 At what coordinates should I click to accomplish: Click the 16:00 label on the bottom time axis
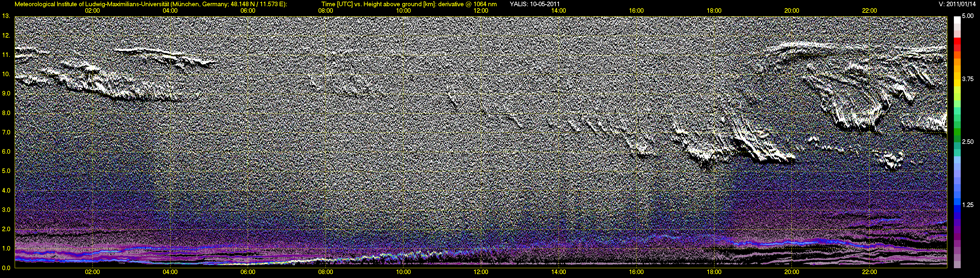[x=636, y=272]
